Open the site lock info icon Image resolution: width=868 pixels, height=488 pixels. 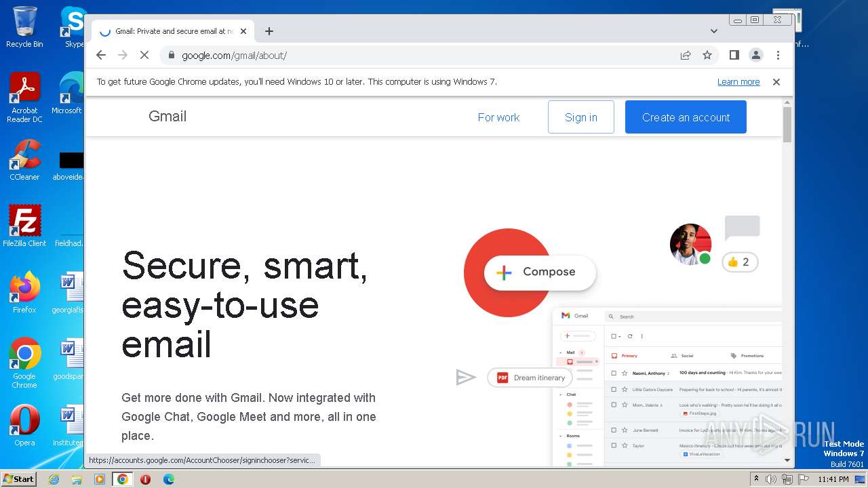click(x=172, y=56)
